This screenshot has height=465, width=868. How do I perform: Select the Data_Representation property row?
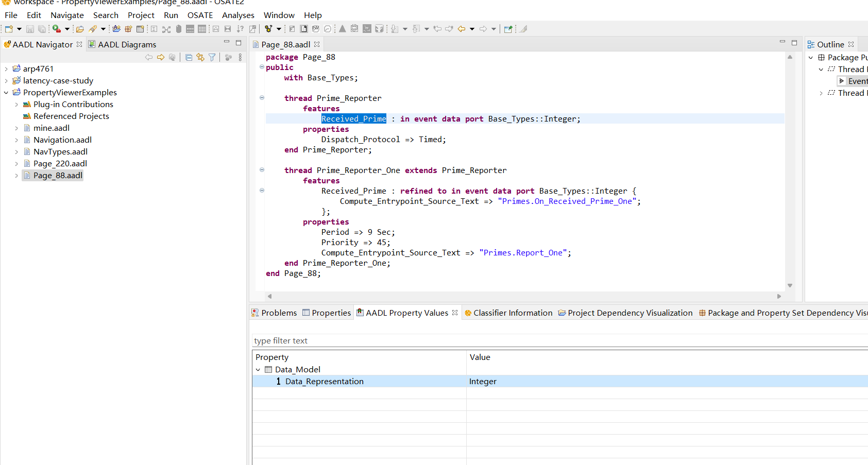(x=560, y=381)
